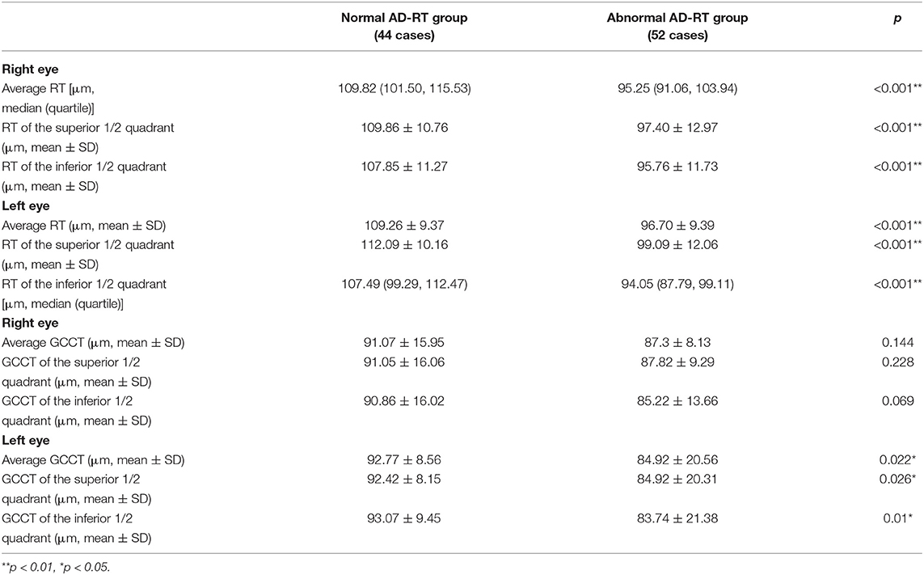Click the value 85.22 ± 13.66
The height and width of the screenshot is (575, 924).
[677, 402]
